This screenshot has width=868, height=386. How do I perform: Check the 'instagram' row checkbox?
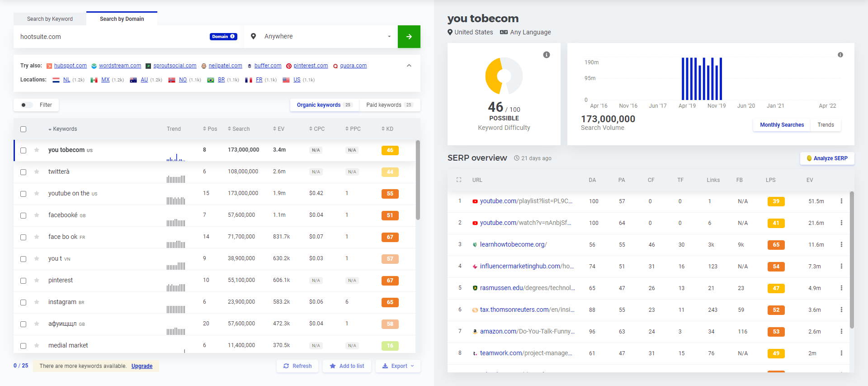[x=24, y=302]
